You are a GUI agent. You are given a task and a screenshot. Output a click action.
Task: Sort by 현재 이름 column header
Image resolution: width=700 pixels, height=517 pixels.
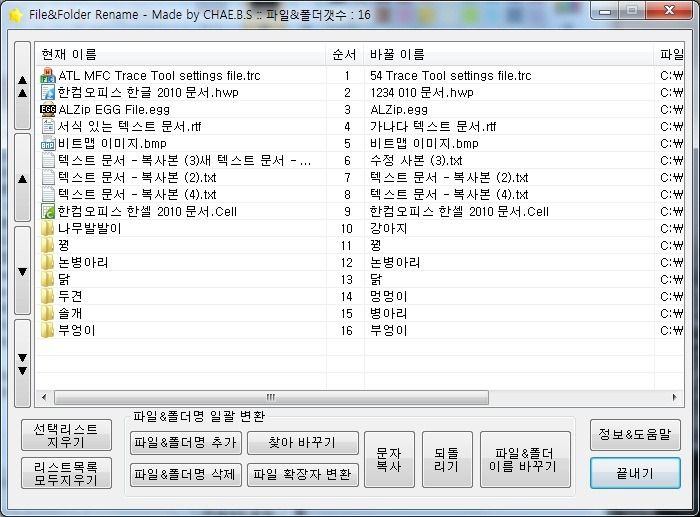tap(180, 54)
